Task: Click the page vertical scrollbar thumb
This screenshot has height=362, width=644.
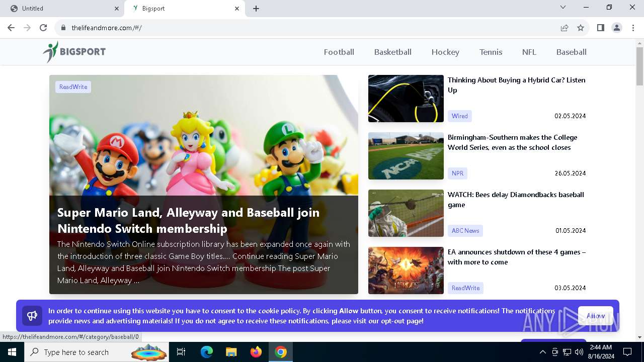Action: pyautogui.click(x=639, y=66)
